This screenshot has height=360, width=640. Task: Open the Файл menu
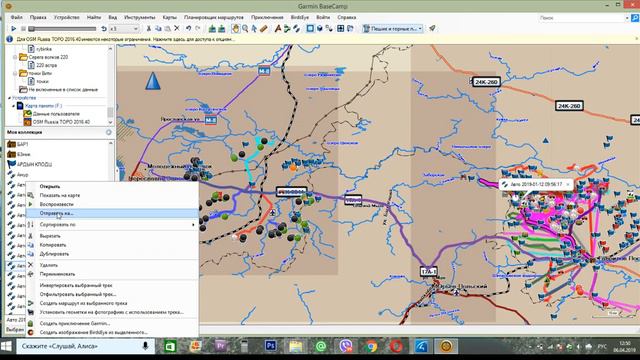pos(16,18)
